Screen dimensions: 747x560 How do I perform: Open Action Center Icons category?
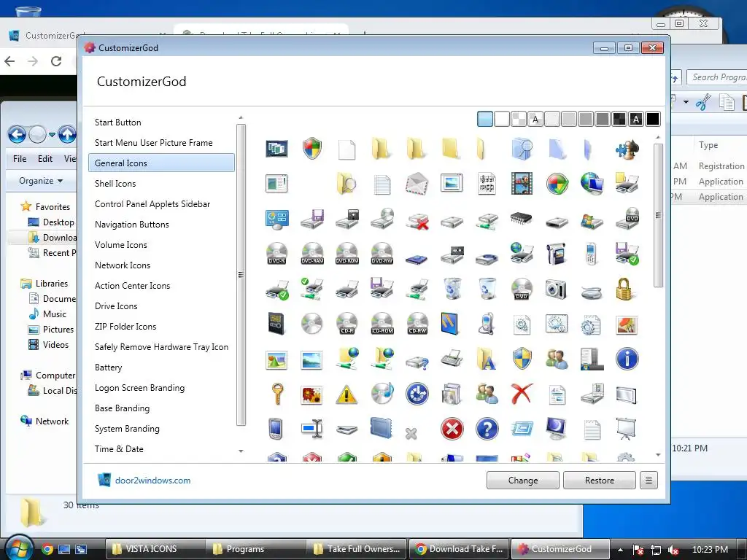click(x=133, y=286)
